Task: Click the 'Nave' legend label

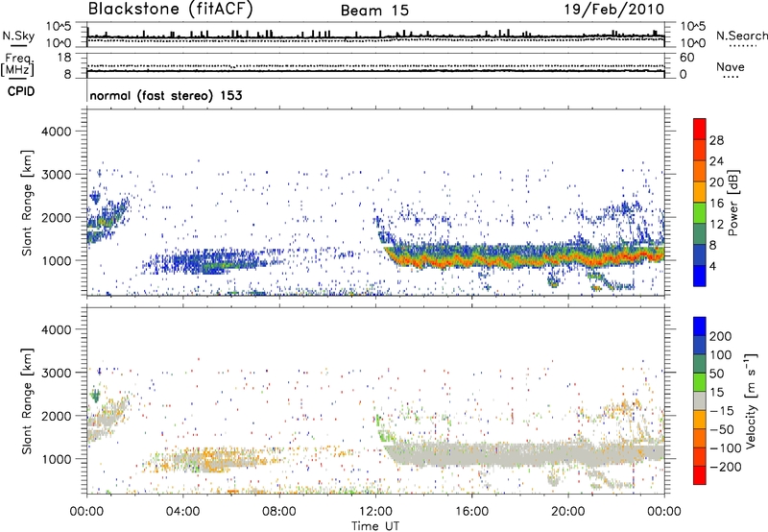Action: coord(731,67)
